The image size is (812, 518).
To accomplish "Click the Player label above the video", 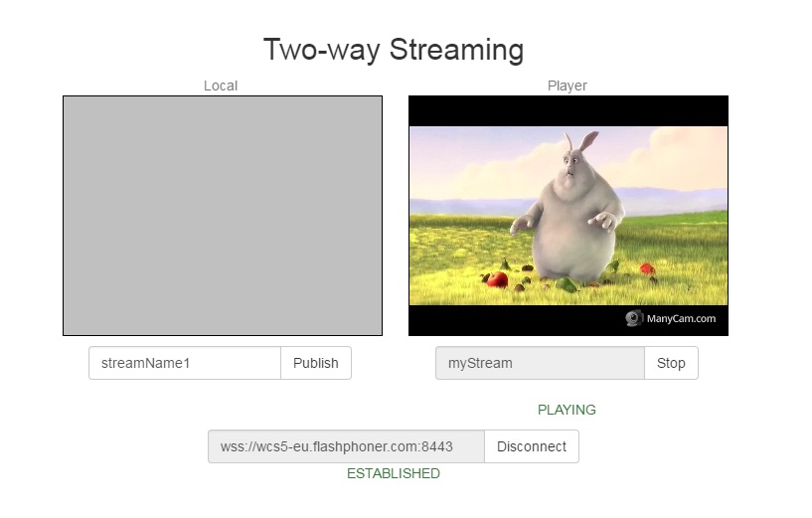I will click(568, 86).
